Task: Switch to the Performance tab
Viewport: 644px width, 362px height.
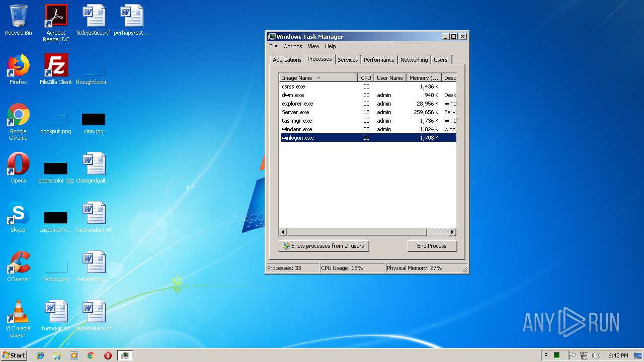Action: point(379,60)
